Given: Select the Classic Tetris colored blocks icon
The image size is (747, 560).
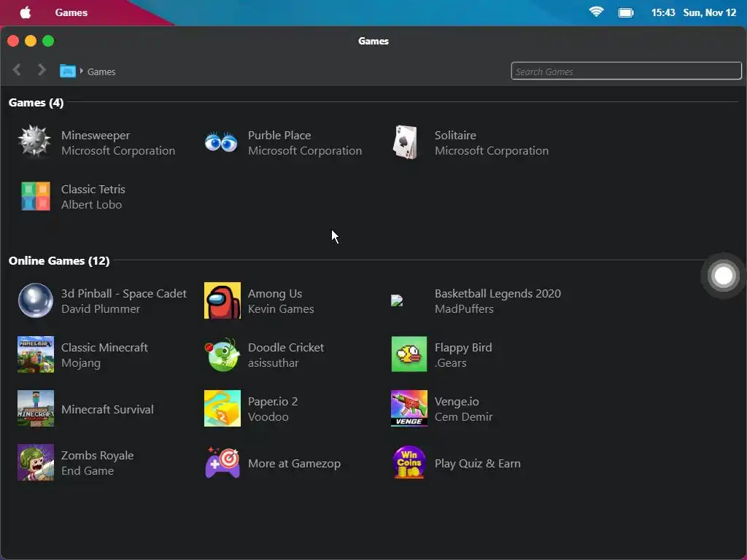Looking at the screenshot, I should [36, 195].
